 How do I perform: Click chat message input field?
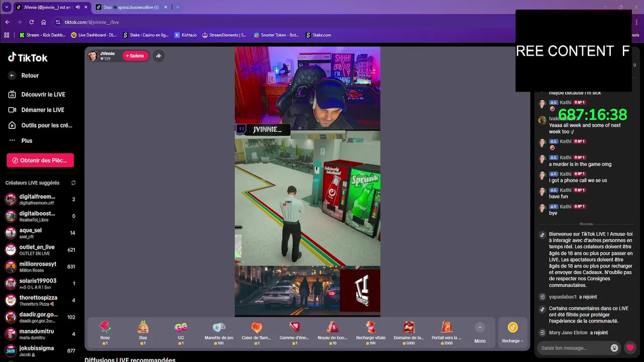coord(573,348)
